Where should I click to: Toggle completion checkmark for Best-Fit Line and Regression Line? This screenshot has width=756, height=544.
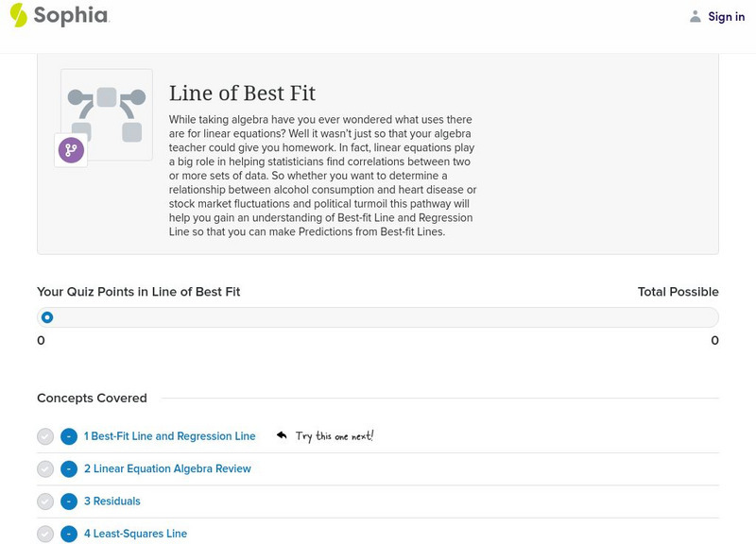[45, 436]
